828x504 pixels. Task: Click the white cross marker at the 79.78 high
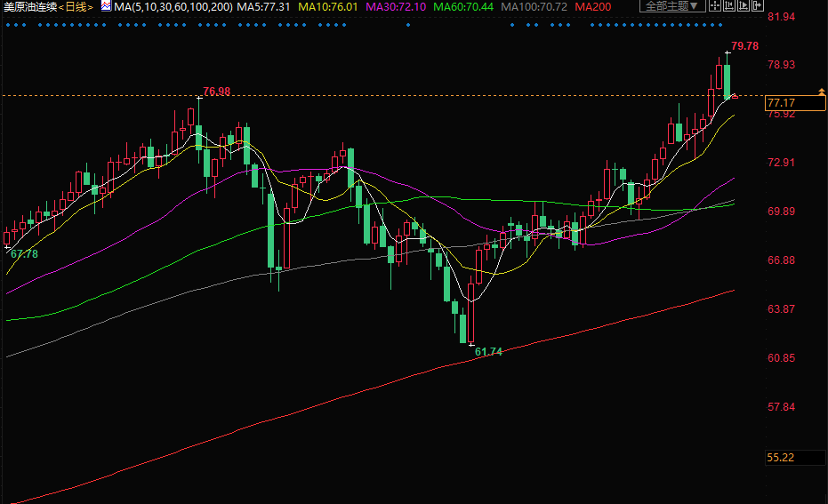coord(727,53)
